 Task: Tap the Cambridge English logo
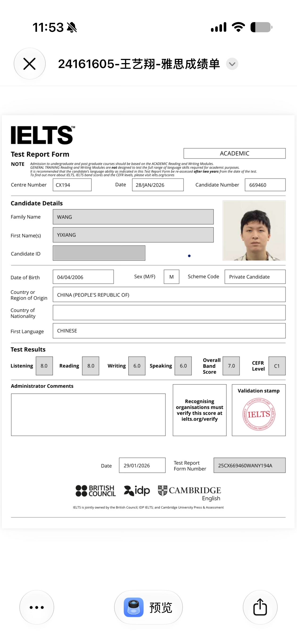pos(190,493)
